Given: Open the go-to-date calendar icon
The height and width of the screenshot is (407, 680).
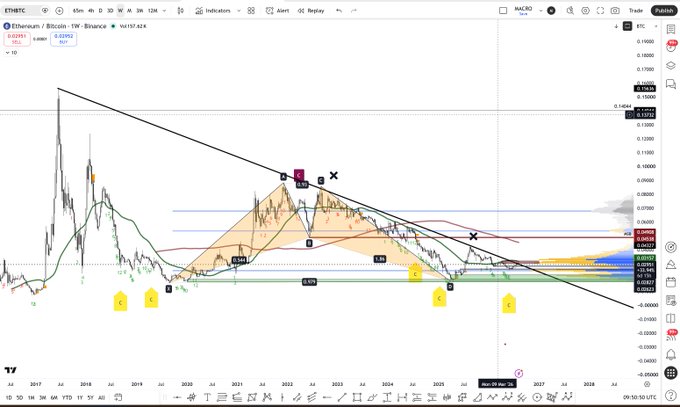Looking at the screenshot, I should pos(118,397).
